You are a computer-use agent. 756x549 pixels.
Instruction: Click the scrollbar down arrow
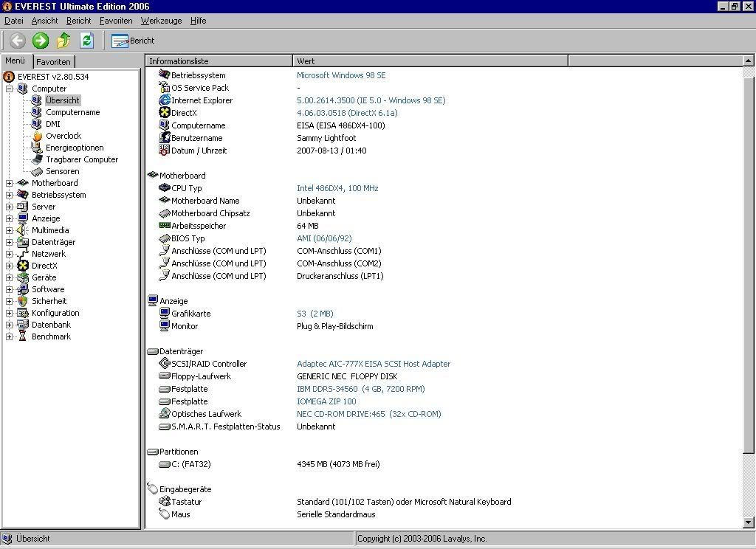coord(749,522)
